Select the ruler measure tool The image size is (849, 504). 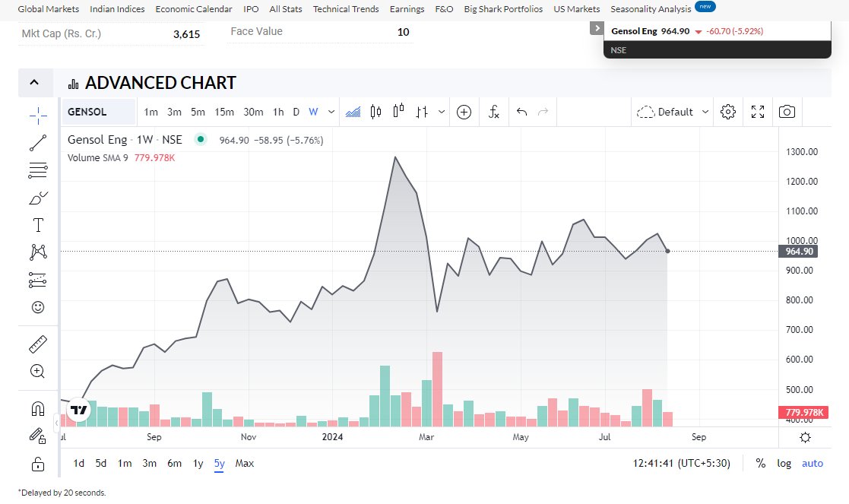pos(38,344)
